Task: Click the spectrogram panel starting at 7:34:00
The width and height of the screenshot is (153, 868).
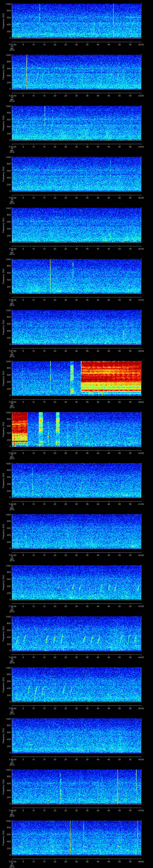Action: coord(76,174)
